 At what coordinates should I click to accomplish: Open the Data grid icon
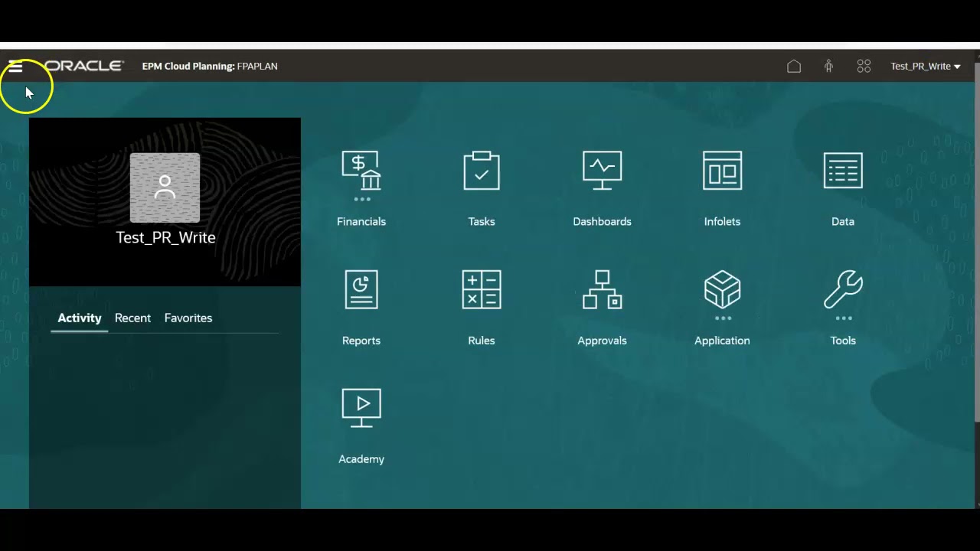click(x=843, y=170)
